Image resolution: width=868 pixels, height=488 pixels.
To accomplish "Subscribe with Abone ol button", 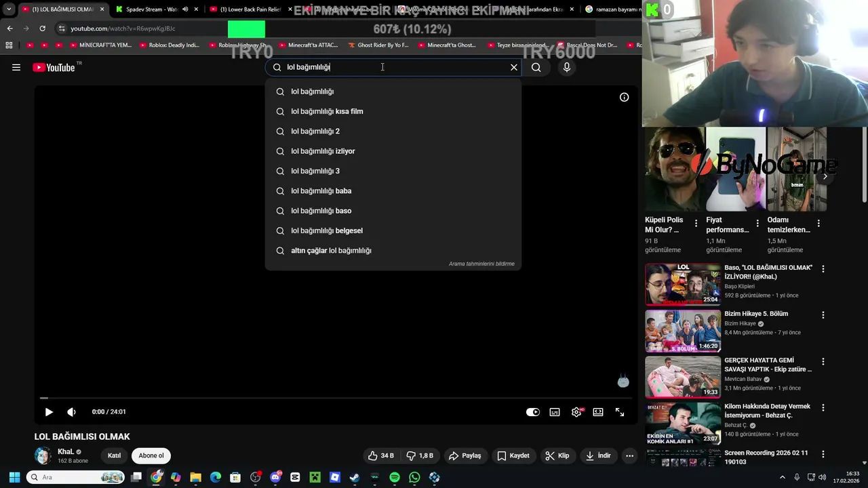I will 151,455.
